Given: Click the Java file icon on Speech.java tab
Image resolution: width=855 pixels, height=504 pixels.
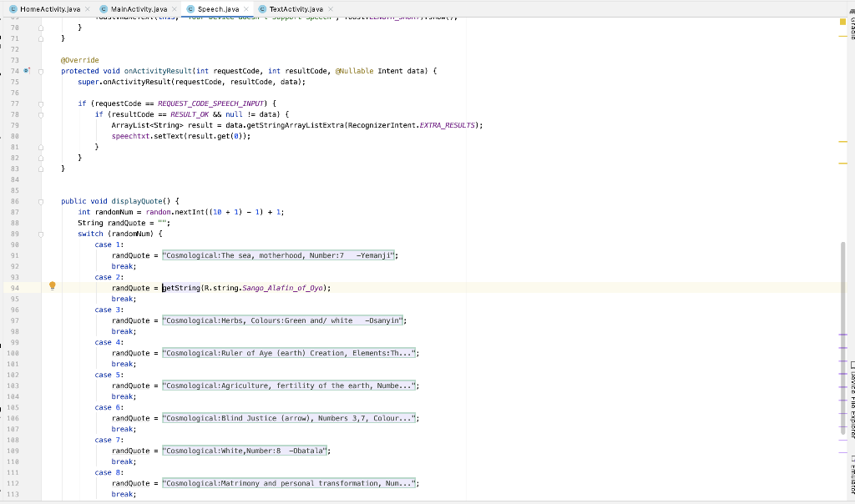Looking at the screenshot, I should coord(192,7).
